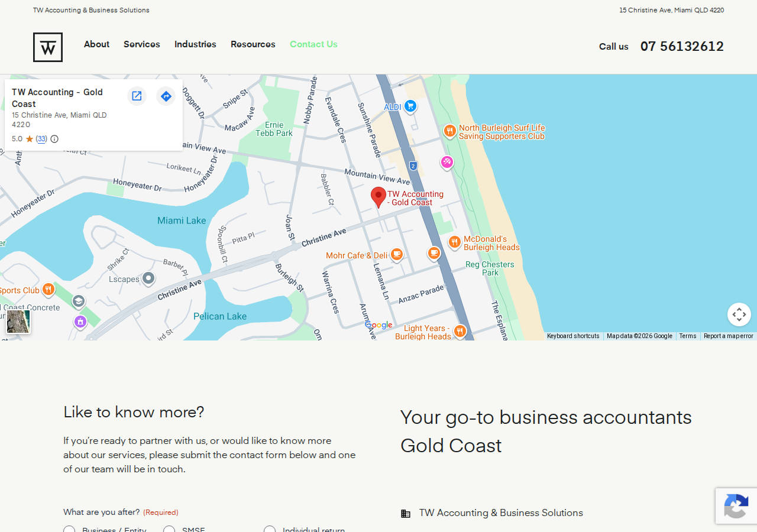Select the Mohr Cafe & Deli coffee pin

(397, 255)
